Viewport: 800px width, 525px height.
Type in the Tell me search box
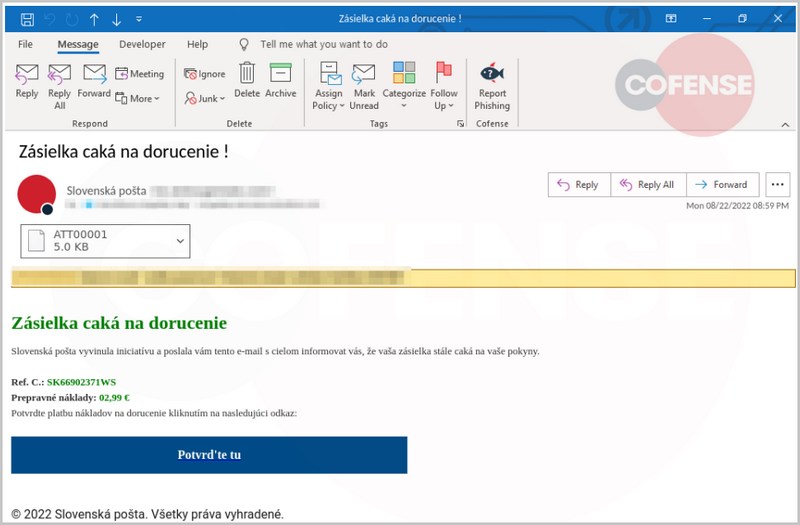[323, 44]
